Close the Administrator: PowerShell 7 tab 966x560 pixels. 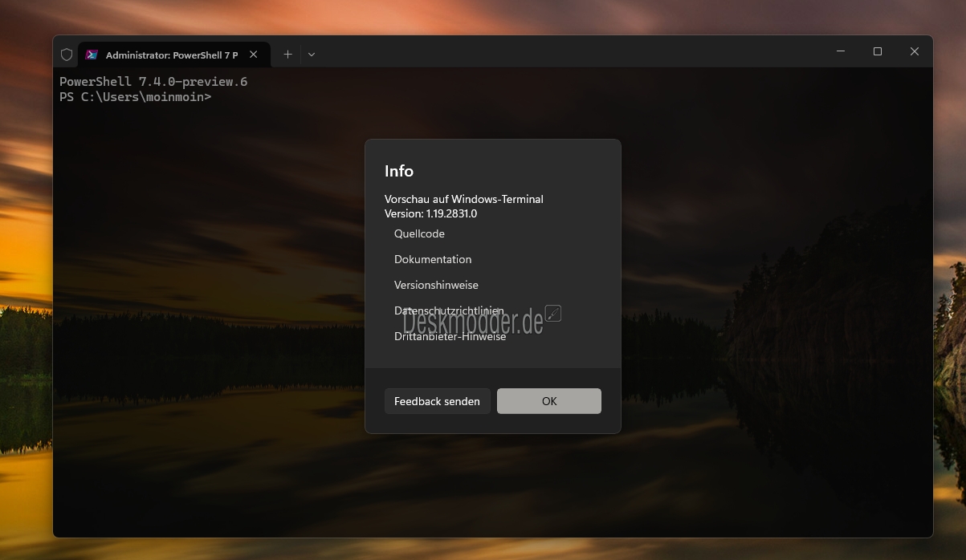point(254,55)
